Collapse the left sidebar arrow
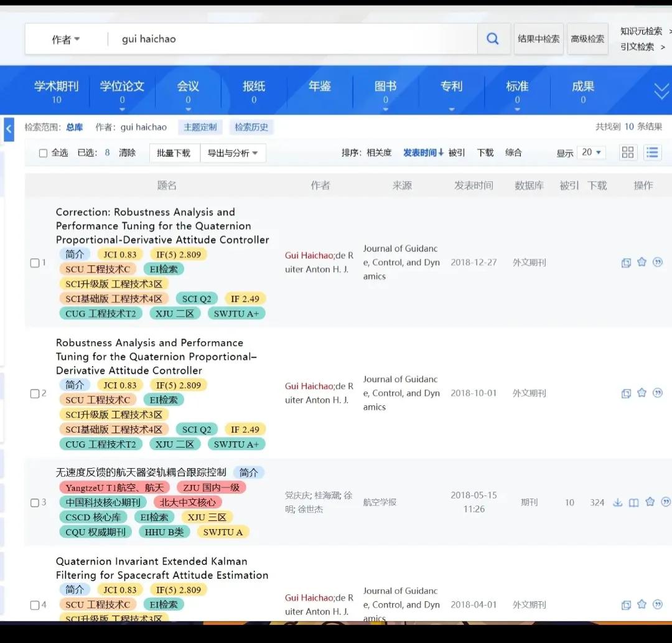This screenshot has height=643, width=672. (9, 129)
